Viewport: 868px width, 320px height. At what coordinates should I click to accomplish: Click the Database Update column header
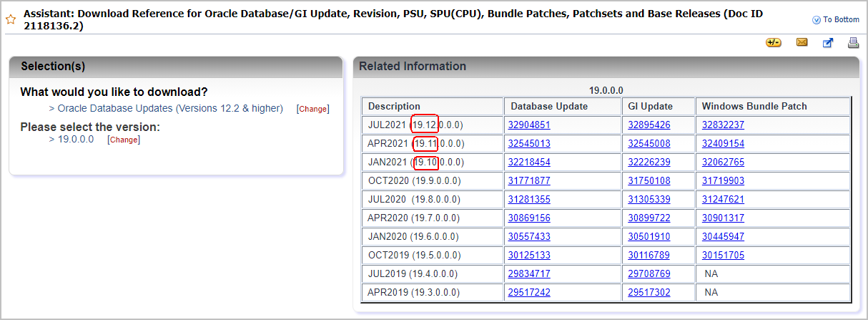tap(563, 106)
